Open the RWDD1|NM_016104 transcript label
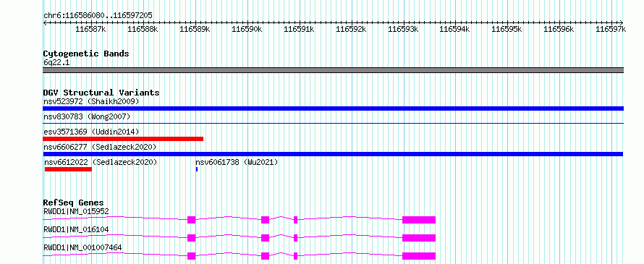The height and width of the screenshot is (264, 644). click(x=76, y=229)
